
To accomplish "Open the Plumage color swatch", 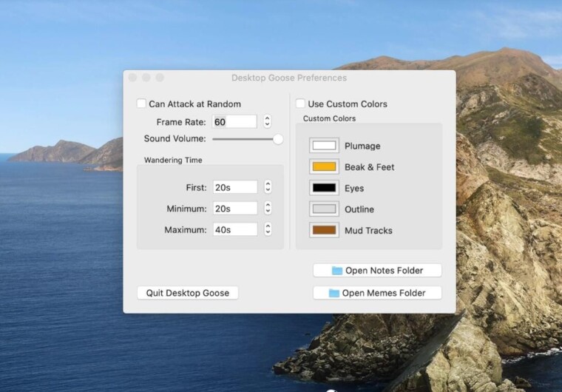I will coord(324,146).
